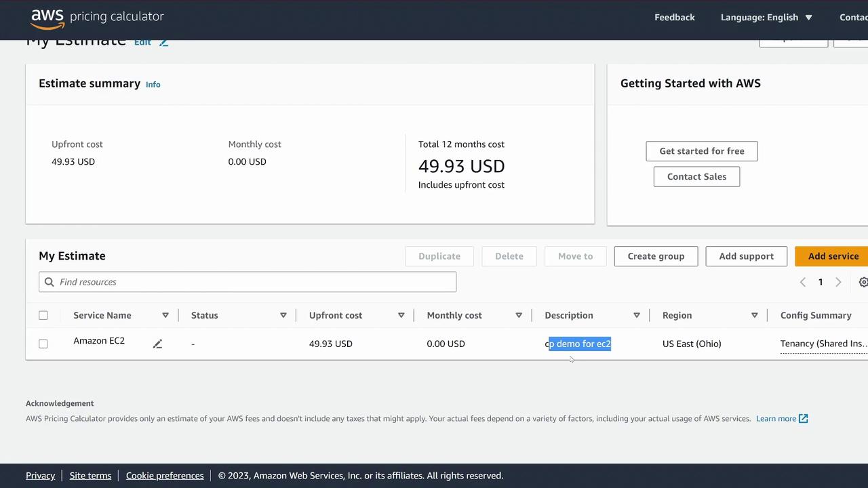Focus the Find resources search field
This screenshot has height=488, width=868.
tap(248, 282)
